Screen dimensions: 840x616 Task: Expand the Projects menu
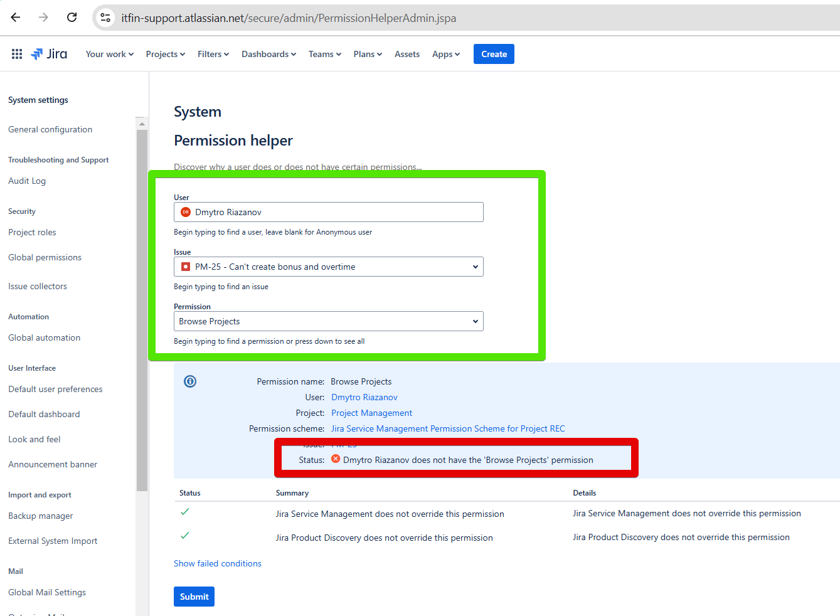tap(166, 54)
